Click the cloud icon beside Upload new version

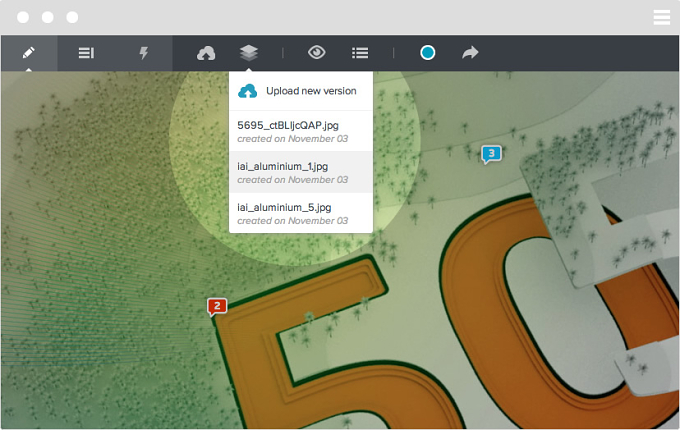pyautogui.click(x=248, y=91)
